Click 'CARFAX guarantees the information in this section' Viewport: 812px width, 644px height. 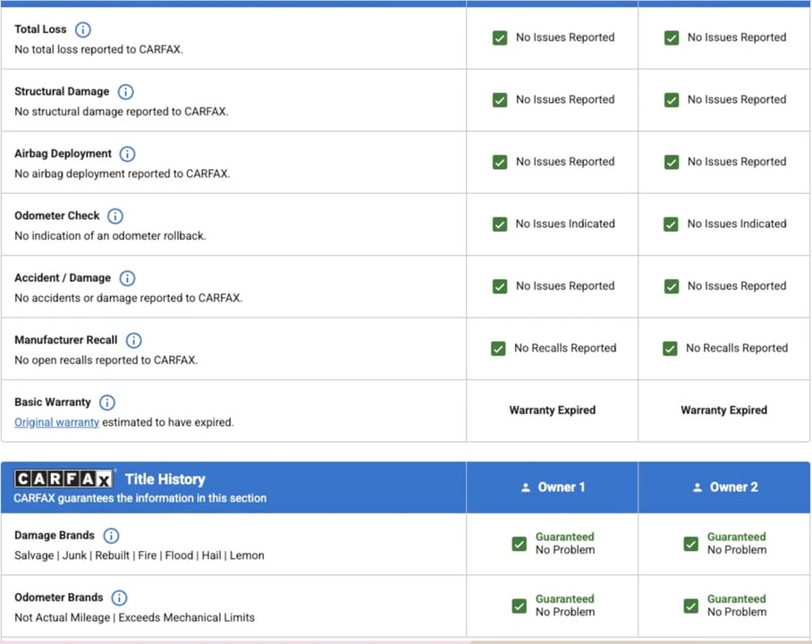point(140,498)
